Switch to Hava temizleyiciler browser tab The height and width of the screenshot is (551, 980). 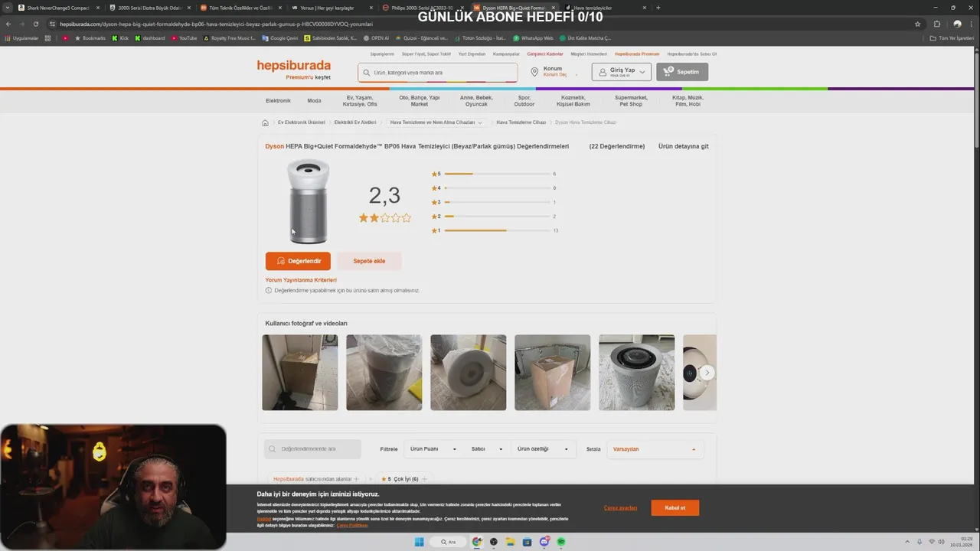605,8
